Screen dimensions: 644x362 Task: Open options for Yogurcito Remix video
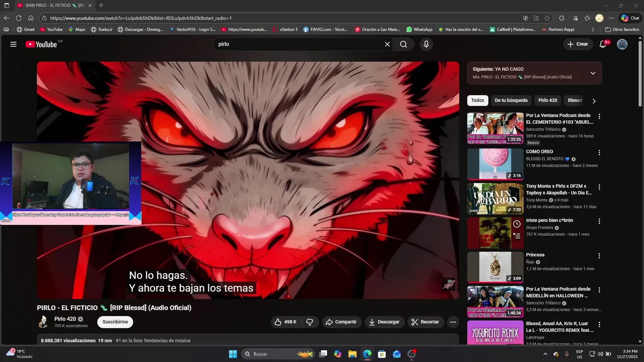tap(599, 325)
